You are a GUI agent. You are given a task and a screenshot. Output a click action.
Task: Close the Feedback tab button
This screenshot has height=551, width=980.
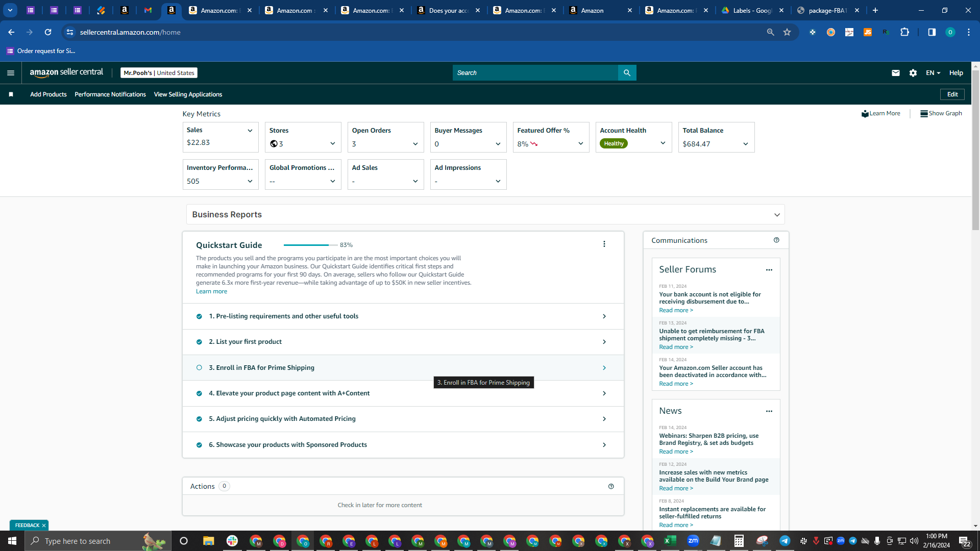click(44, 525)
